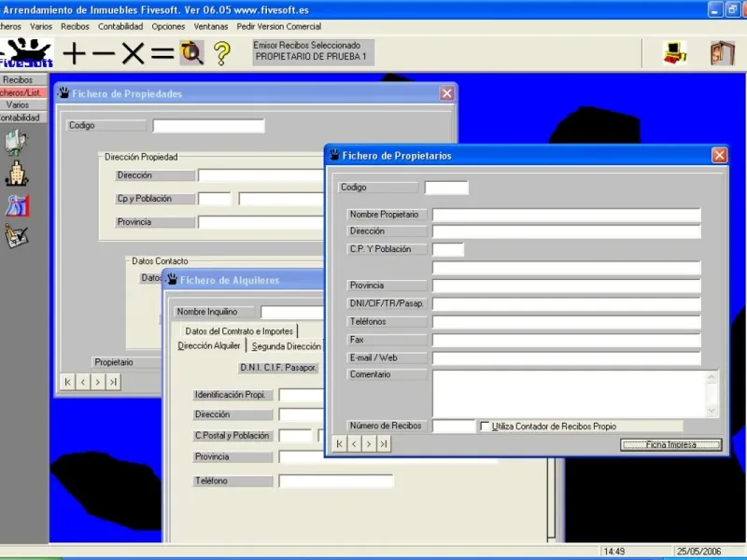Click the Comentario scrollbar up arrow
The image size is (747, 560).
[712, 378]
